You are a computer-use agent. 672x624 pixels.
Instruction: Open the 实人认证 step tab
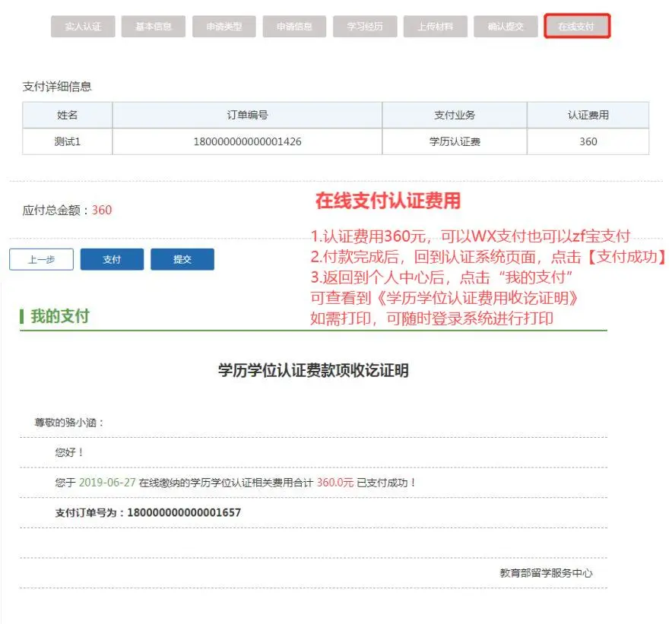point(83,27)
